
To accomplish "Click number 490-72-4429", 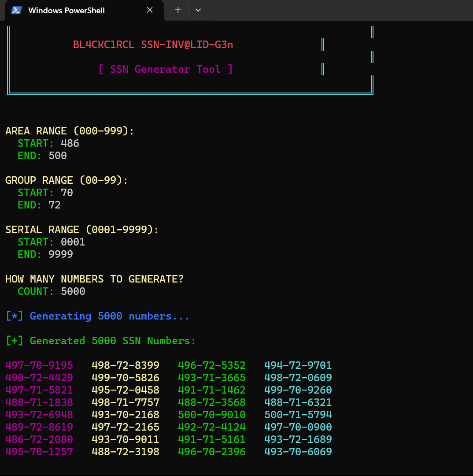I will 39,378.
